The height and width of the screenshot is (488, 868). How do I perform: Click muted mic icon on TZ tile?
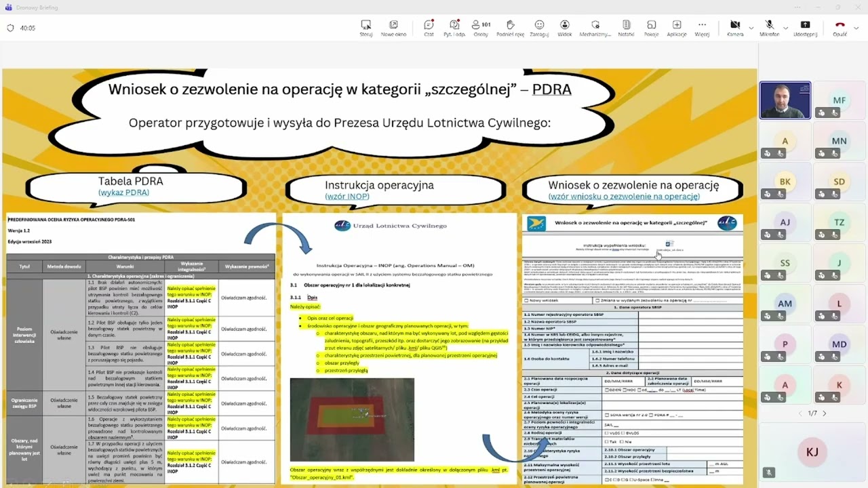[x=835, y=235]
